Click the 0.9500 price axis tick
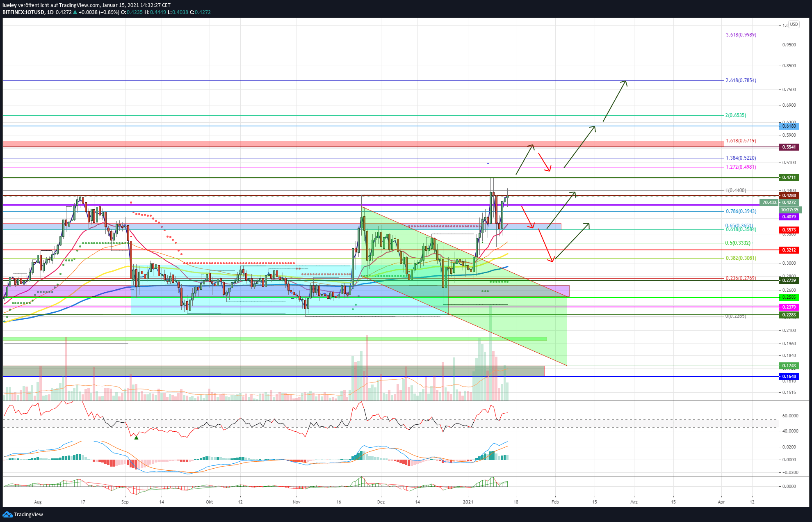Viewport: 812px width, 522px height. pos(789,45)
